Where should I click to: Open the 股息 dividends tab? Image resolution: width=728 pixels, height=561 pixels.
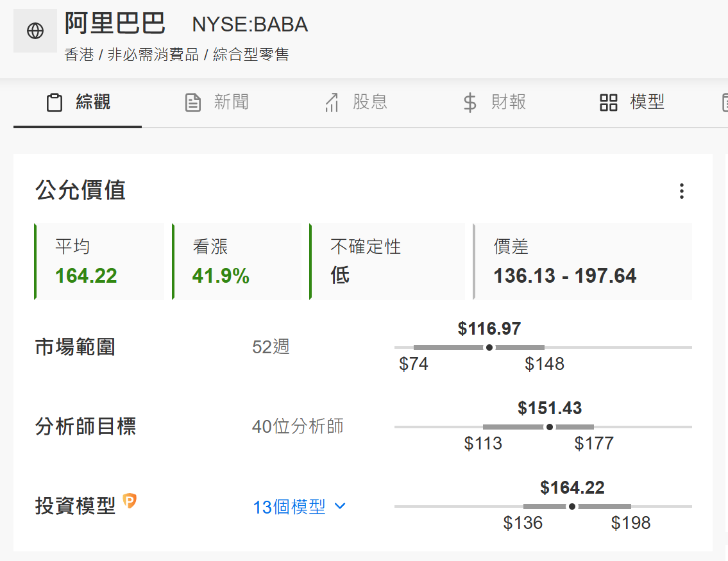click(x=355, y=102)
